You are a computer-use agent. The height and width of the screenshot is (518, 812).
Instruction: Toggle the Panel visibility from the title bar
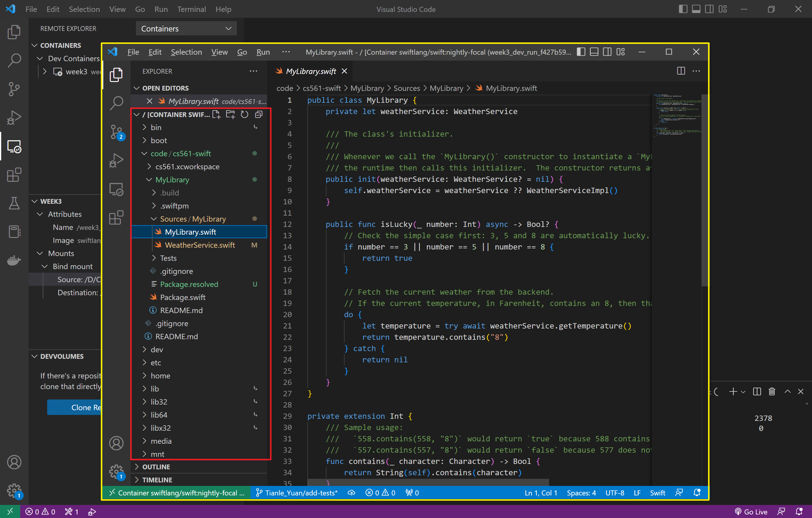pyautogui.click(x=594, y=52)
